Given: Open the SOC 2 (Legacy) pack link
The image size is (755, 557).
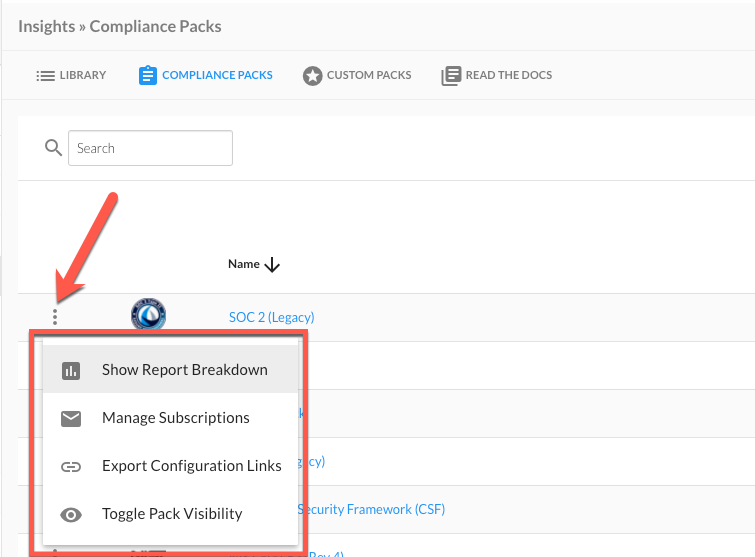Looking at the screenshot, I should click(272, 317).
